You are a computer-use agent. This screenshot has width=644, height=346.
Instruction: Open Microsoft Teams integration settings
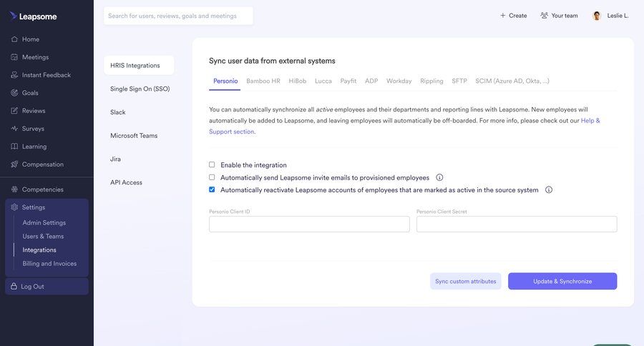pyautogui.click(x=134, y=135)
